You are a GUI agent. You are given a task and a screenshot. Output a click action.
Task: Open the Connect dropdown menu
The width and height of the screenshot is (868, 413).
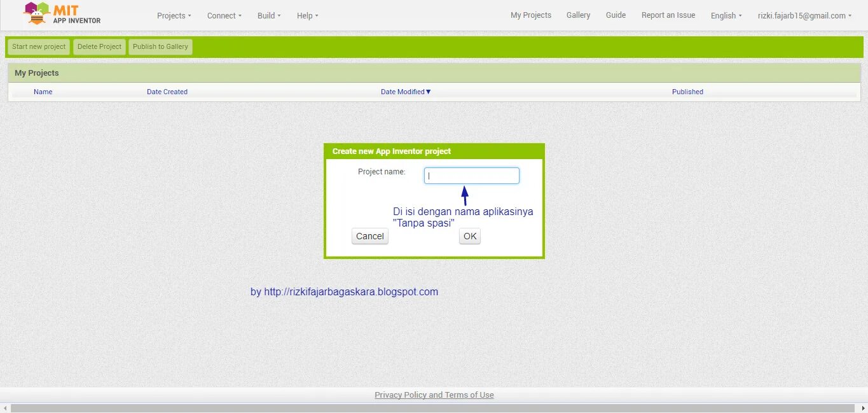(x=224, y=15)
